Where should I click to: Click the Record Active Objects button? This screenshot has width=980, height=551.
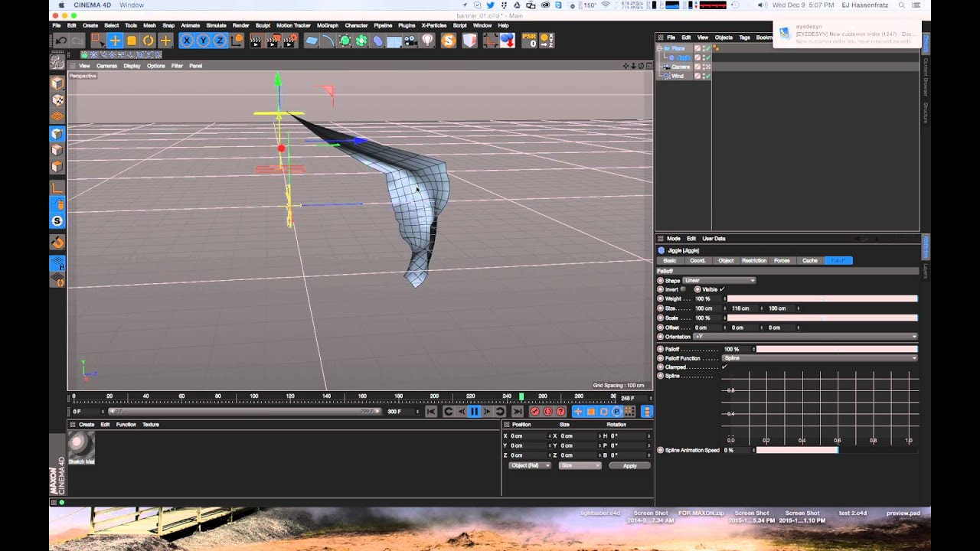click(535, 412)
